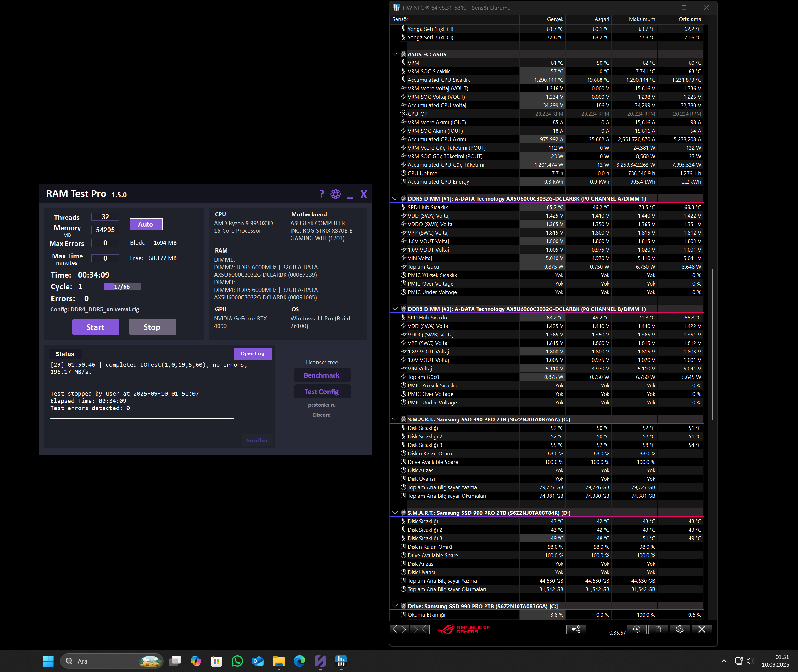Click the Sensör column header

coord(455,19)
